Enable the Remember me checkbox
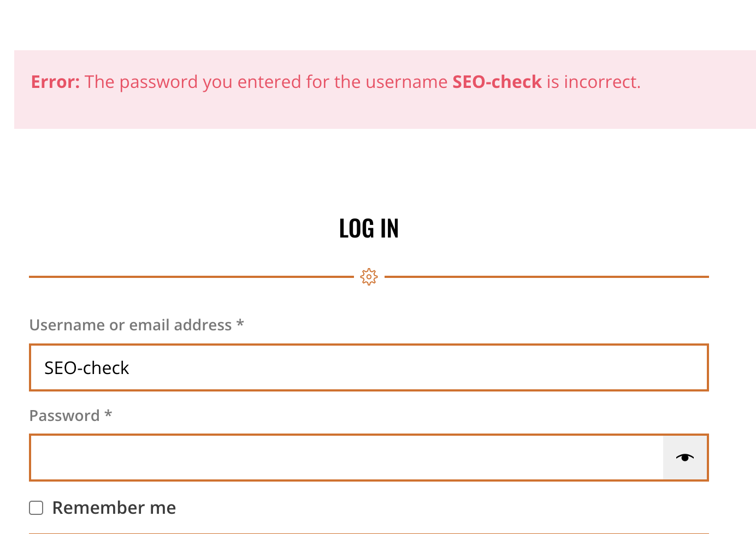The width and height of the screenshot is (756, 534). coord(36,508)
